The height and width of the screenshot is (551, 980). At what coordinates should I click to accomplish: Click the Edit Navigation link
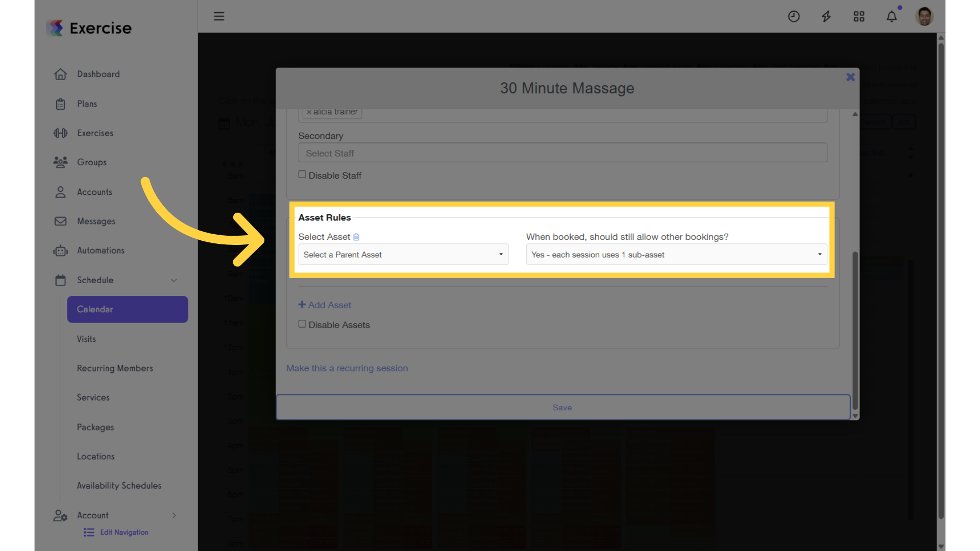pyautogui.click(x=124, y=533)
